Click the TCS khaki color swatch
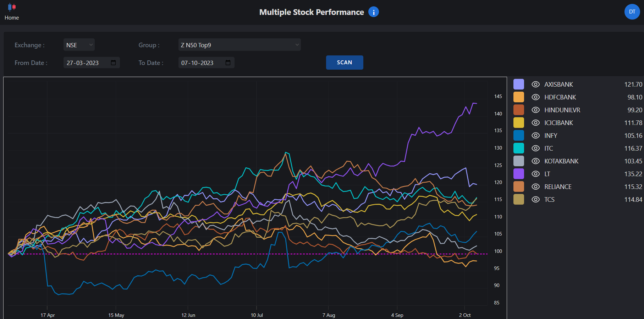Screen dimensions: 644x319 click(519, 199)
